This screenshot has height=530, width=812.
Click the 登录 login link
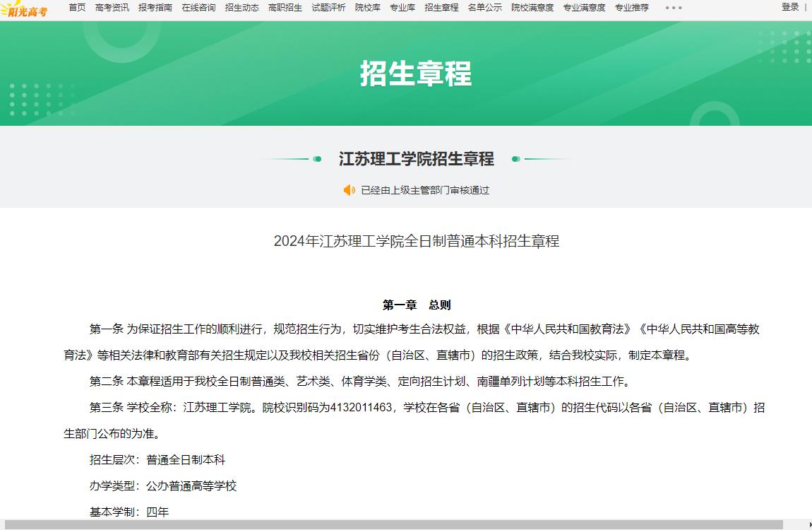(790, 7)
